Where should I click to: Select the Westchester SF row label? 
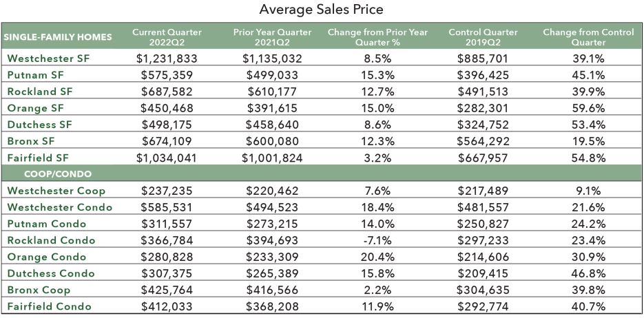48,59
